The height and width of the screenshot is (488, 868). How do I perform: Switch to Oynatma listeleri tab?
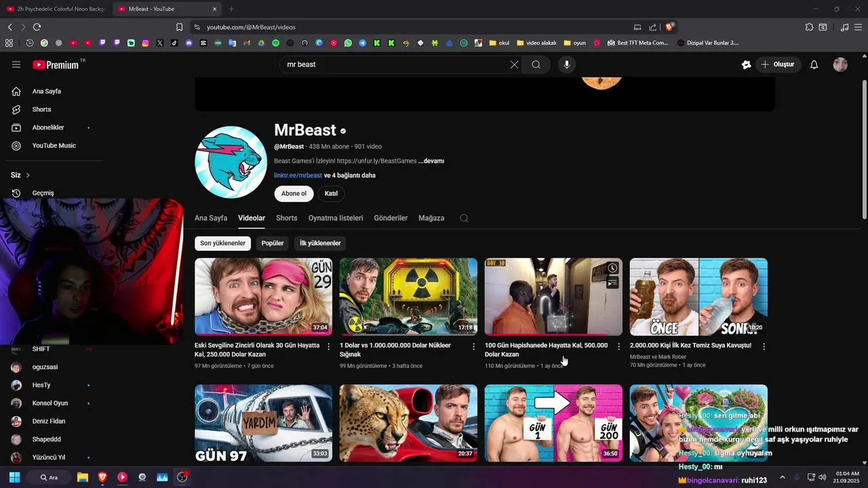click(336, 218)
